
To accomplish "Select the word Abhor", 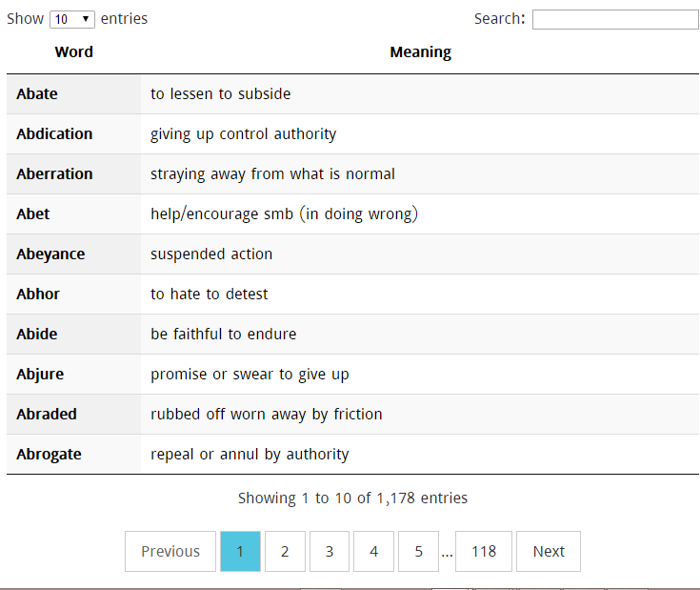I will point(38,294).
